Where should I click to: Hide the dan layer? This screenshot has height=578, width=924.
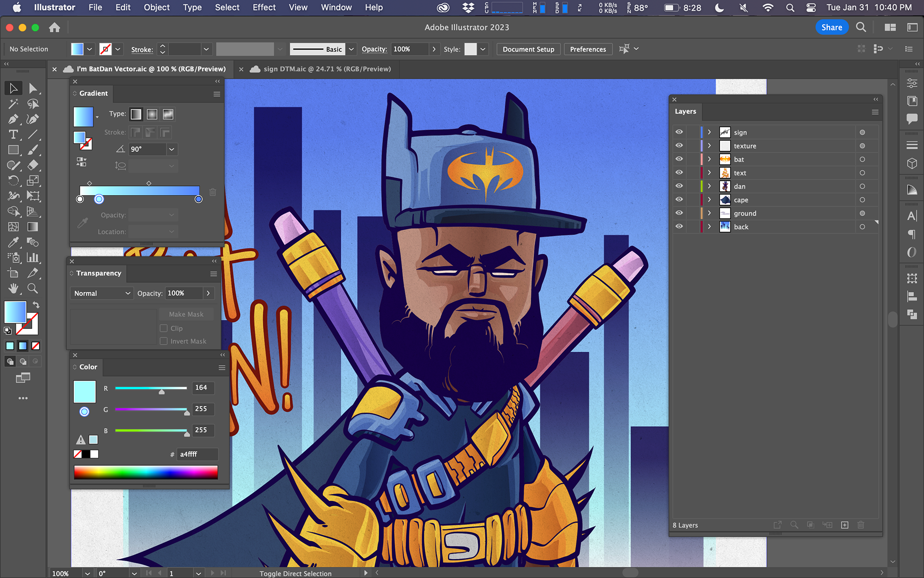(679, 186)
